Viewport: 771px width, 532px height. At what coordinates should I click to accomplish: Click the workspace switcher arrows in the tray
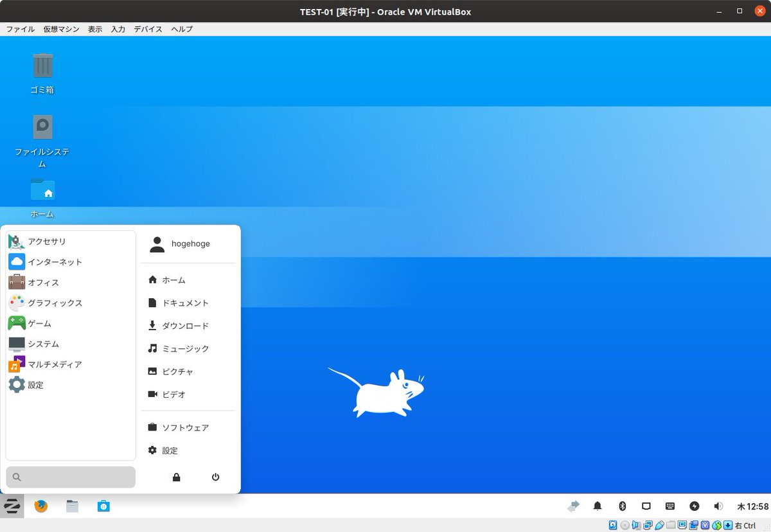(x=574, y=506)
